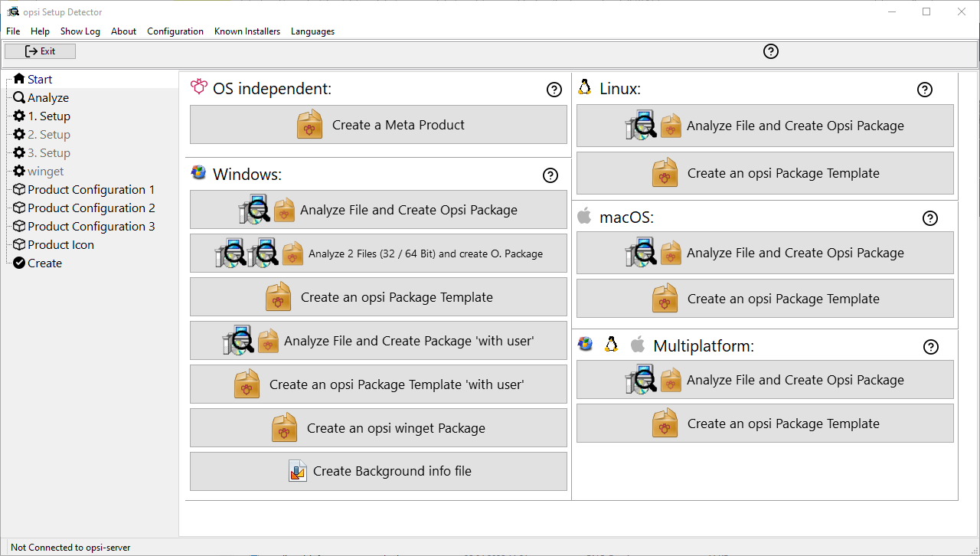This screenshot has width=980, height=556.
Task: Click the opsi Setup Detector title bar icon
Action: click(x=12, y=11)
